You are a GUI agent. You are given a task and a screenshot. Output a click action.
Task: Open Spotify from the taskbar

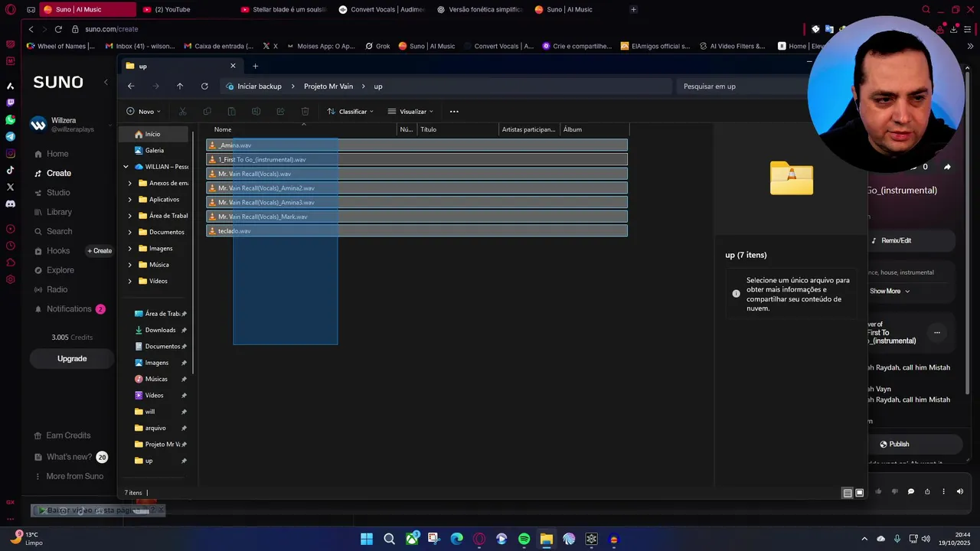click(x=524, y=539)
